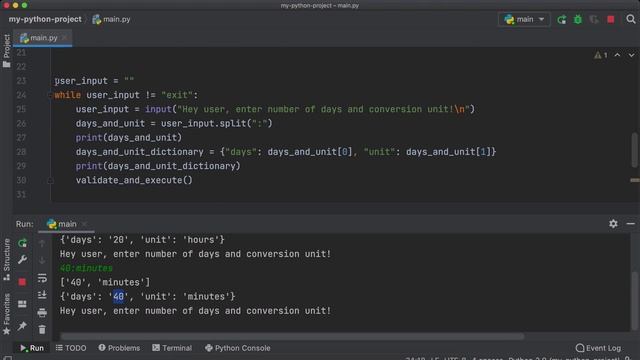Click line number 25 in gutter
The width and height of the screenshot is (640, 360).
[21, 109]
